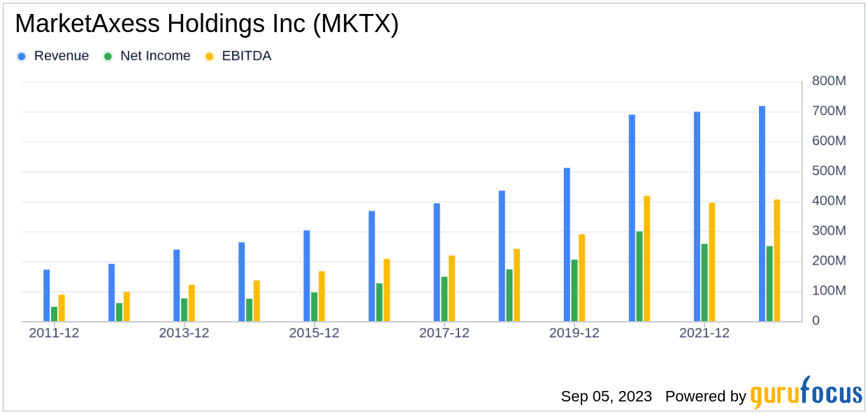Click the 400M y-axis label
The height and width of the screenshot is (414, 868).
coord(829,202)
